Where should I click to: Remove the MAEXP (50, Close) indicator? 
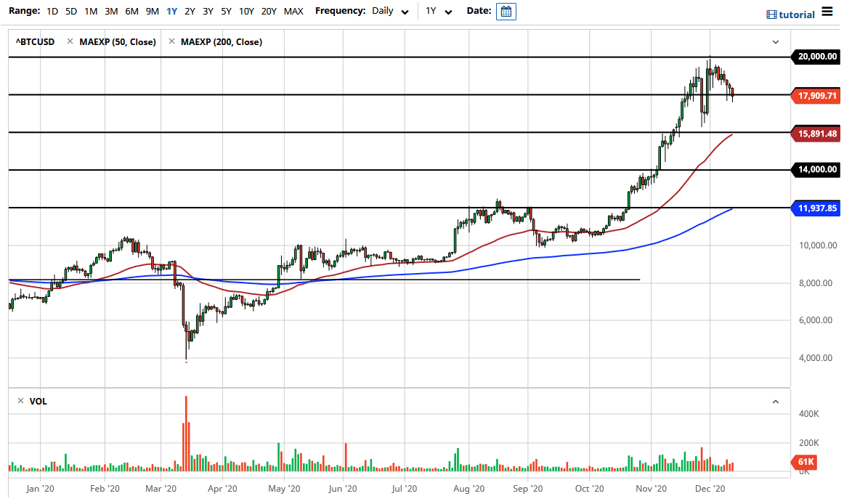pyautogui.click(x=70, y=41)
